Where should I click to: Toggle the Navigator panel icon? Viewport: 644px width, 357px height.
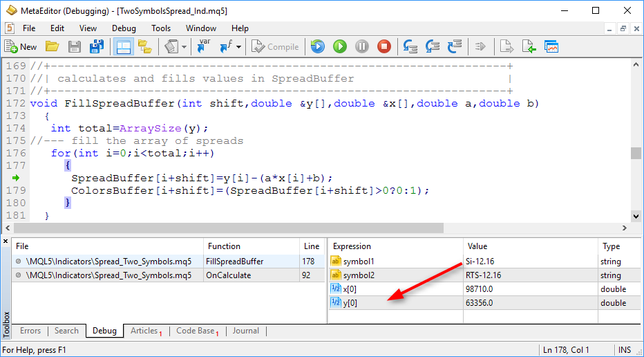coord(124,47)
